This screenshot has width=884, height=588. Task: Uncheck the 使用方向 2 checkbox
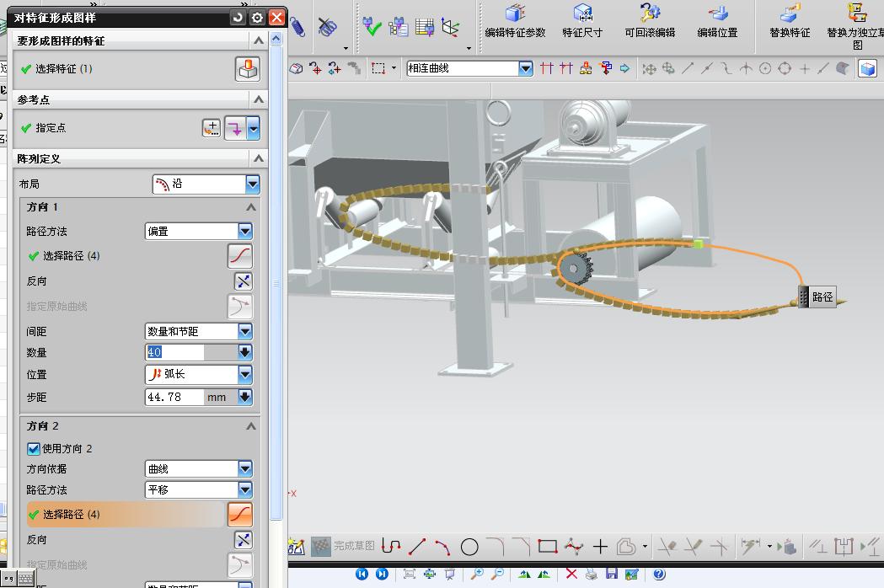point(33,449)
